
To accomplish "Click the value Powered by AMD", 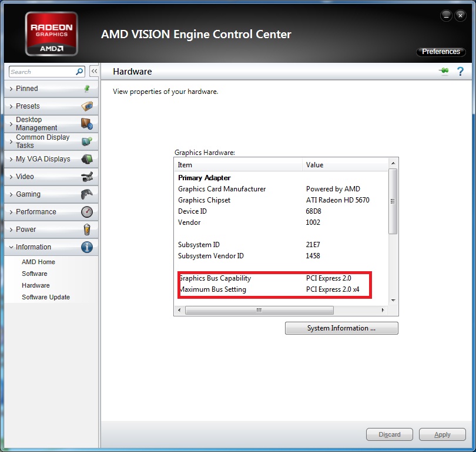I will pos(333,189).
